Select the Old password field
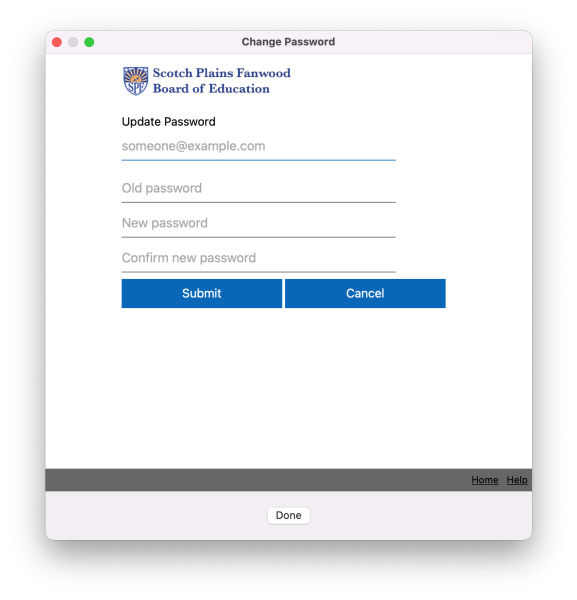 [x=258, y=188]
